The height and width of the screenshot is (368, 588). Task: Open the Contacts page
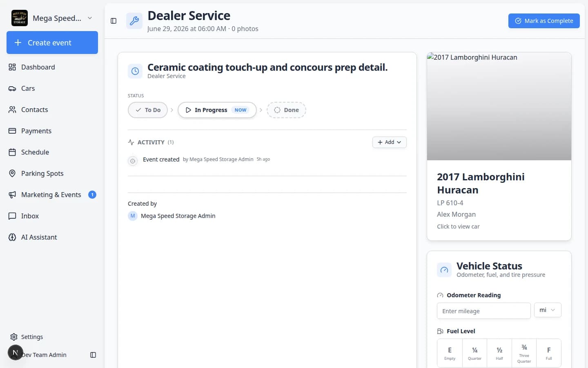click(x=52, y=110)
